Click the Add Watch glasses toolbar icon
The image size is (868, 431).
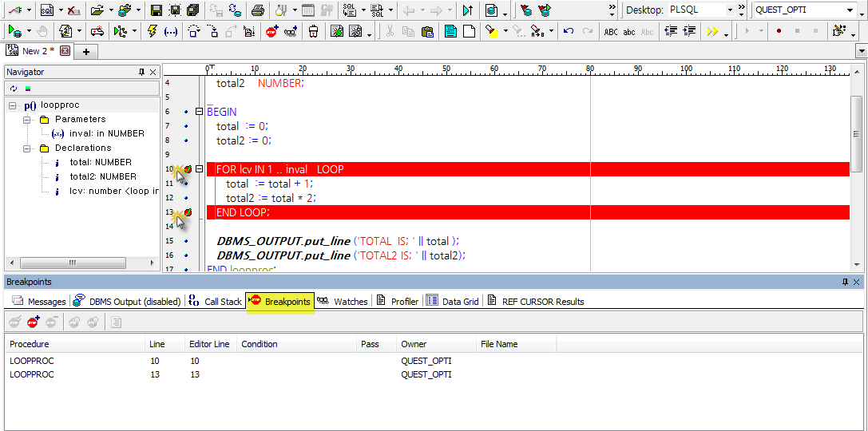tap(291, 31)
